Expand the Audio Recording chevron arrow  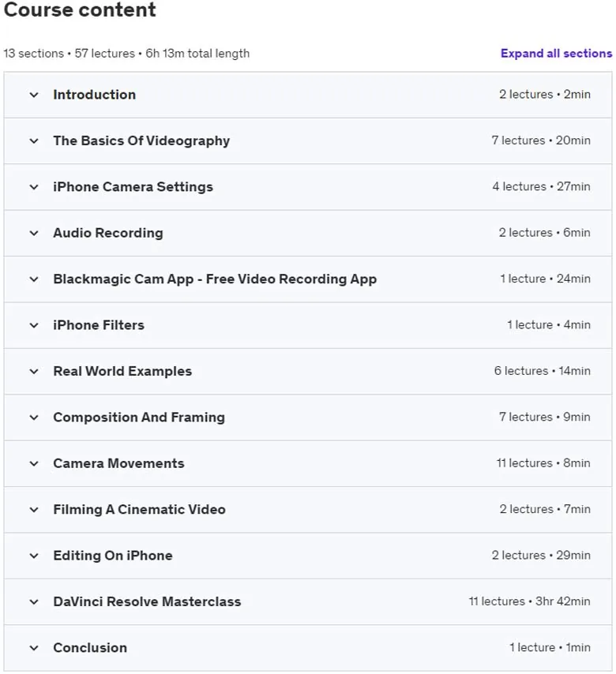coord(34,233)
